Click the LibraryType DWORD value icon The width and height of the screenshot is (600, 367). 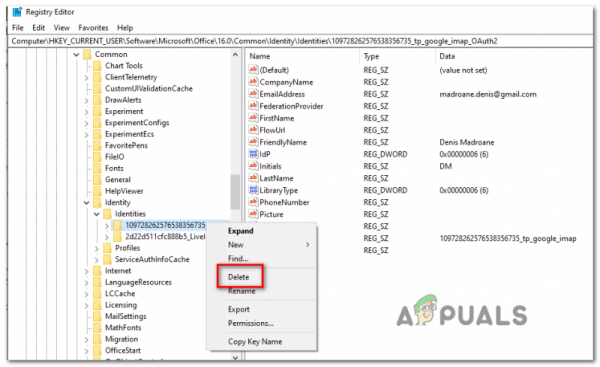253,190
